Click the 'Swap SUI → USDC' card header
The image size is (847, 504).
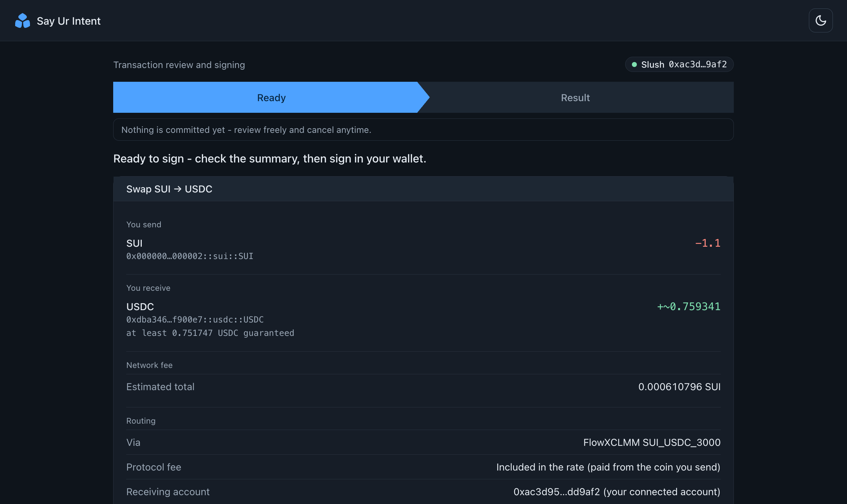point(423,189)
